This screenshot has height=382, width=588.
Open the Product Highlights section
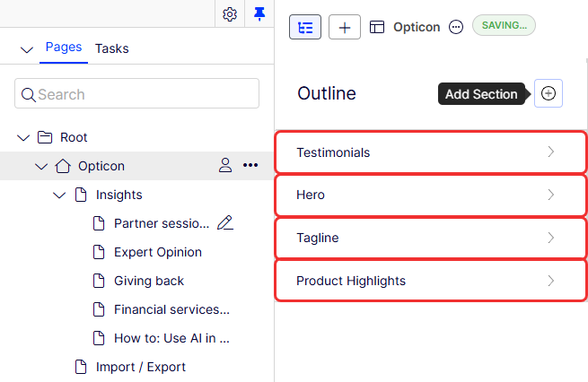click(x=431, y=281)
